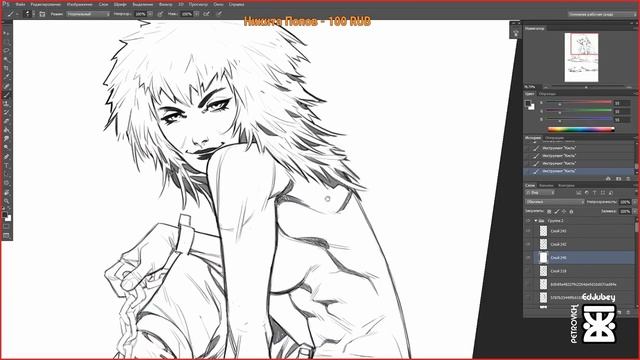This screenshot has width=640, height=360.
Task: Open the layer opacity slider arrow
Action: tap(635, 202)
